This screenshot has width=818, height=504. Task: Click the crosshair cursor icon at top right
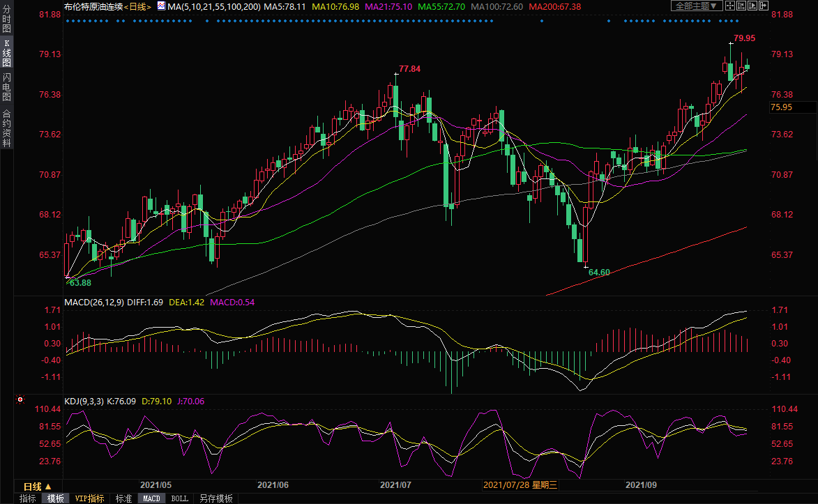729,6
